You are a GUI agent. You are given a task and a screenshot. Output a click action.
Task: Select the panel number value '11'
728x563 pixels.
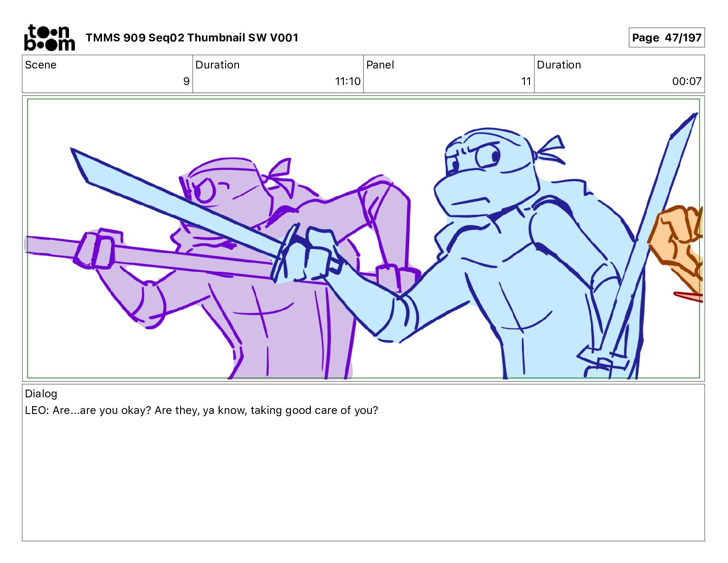click(526, 81)
